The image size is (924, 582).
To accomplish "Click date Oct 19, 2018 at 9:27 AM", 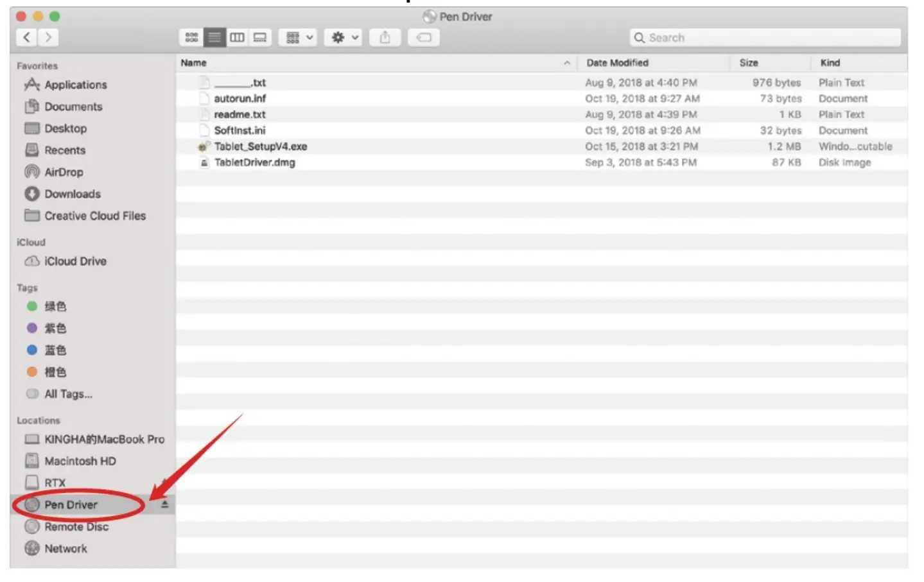I will (x=642, y=98).
